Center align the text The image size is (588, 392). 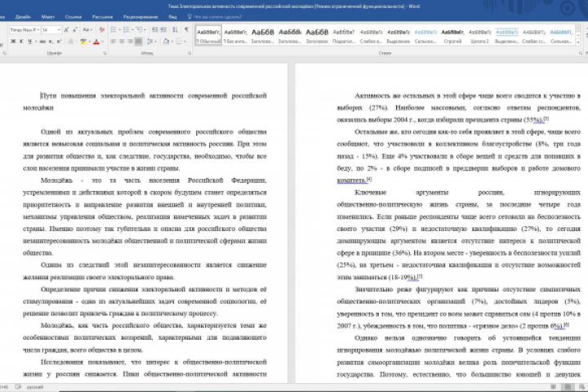[x=122, y=42]
